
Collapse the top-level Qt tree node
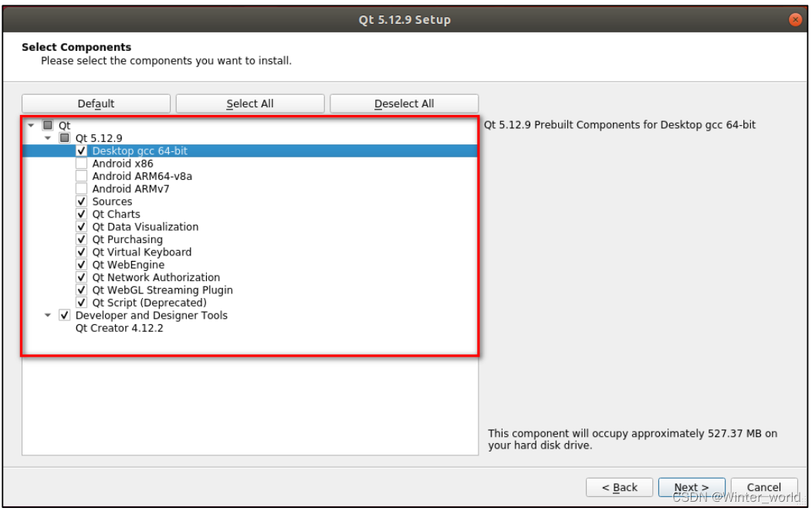click(31, 125)
